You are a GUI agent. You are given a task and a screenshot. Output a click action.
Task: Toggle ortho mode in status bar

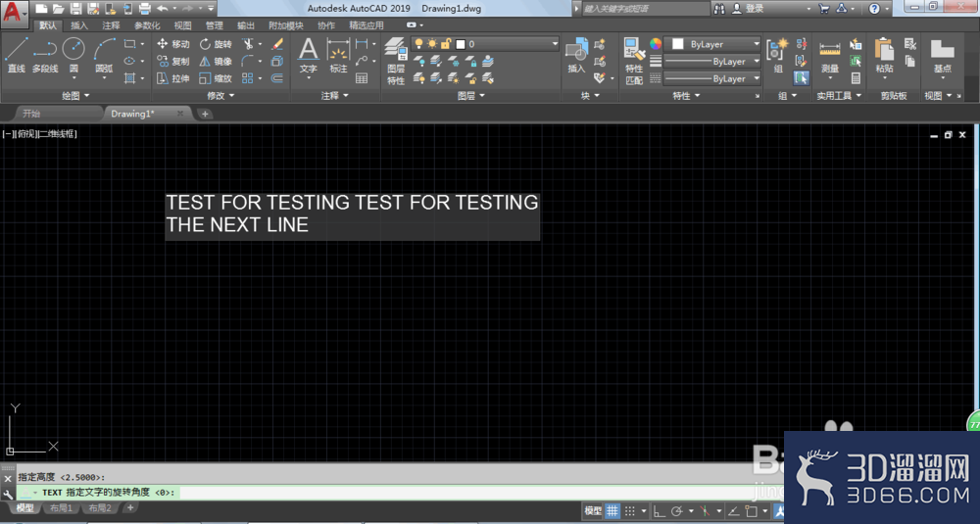660,511
